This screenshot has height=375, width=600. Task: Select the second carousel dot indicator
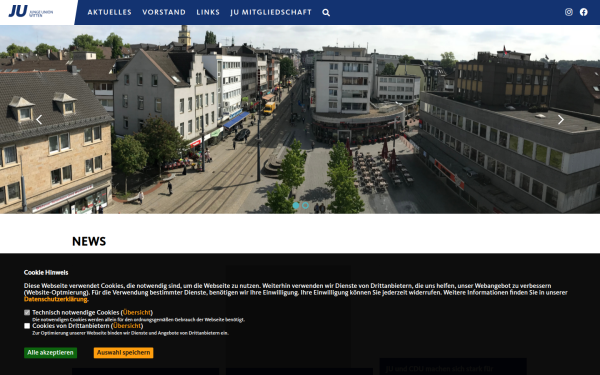(305, 205)
